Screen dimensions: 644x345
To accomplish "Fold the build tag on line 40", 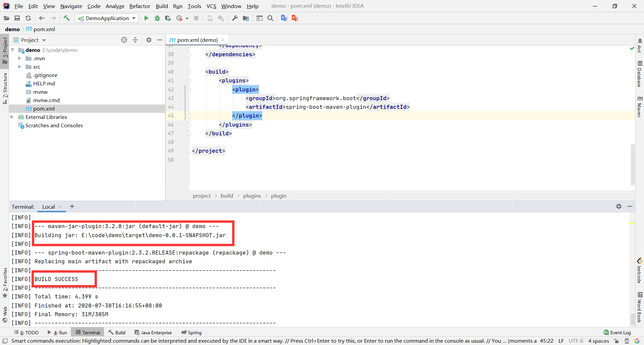I will [189, 72].
